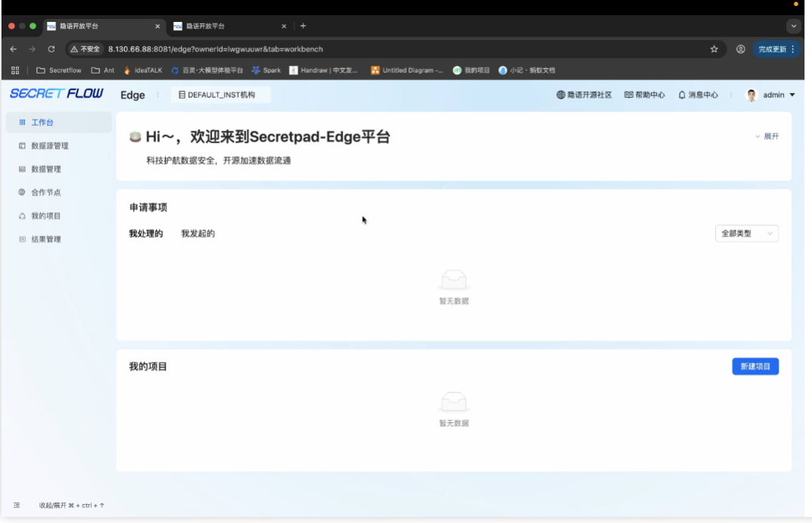Click 收起/展开 shortcut text
The width and height of the screenshot is (812, 523).
click(71, 506)
